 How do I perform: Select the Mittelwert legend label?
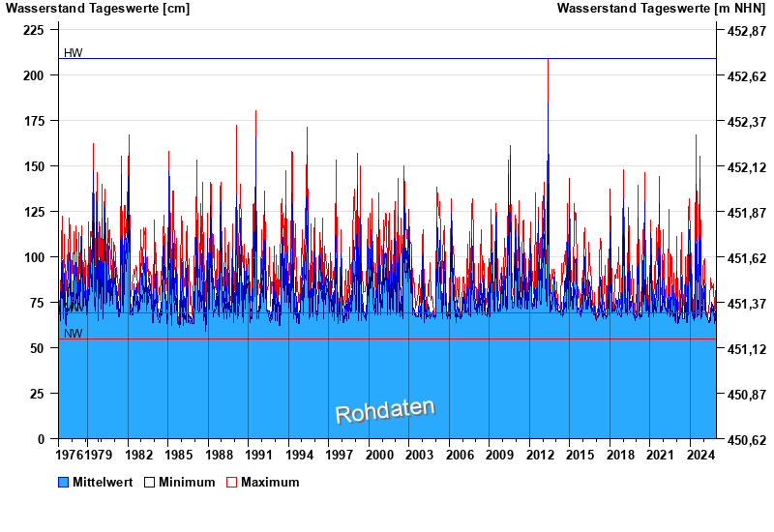click(x=102, y=482)
